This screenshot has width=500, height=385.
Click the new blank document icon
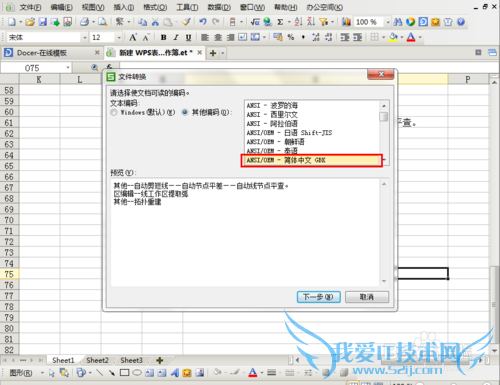click(x=12, y=22)
